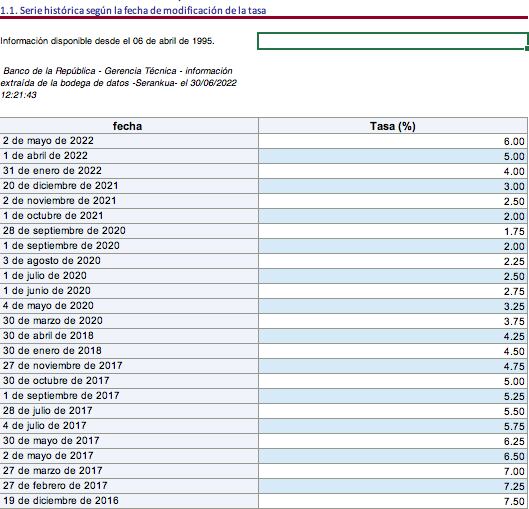Image resolution: width=529 pixels, height=509 pixels.
Task: Select the cell '20 de diciembre de 2021'
Action: coord(129,186)
